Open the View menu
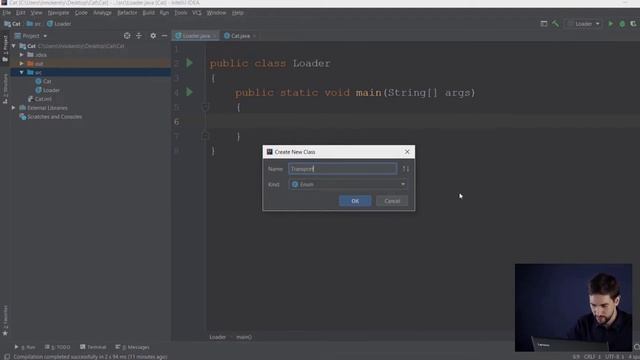Image resolution: width=640 pixels, height=360 pixels. pos(36,13)
